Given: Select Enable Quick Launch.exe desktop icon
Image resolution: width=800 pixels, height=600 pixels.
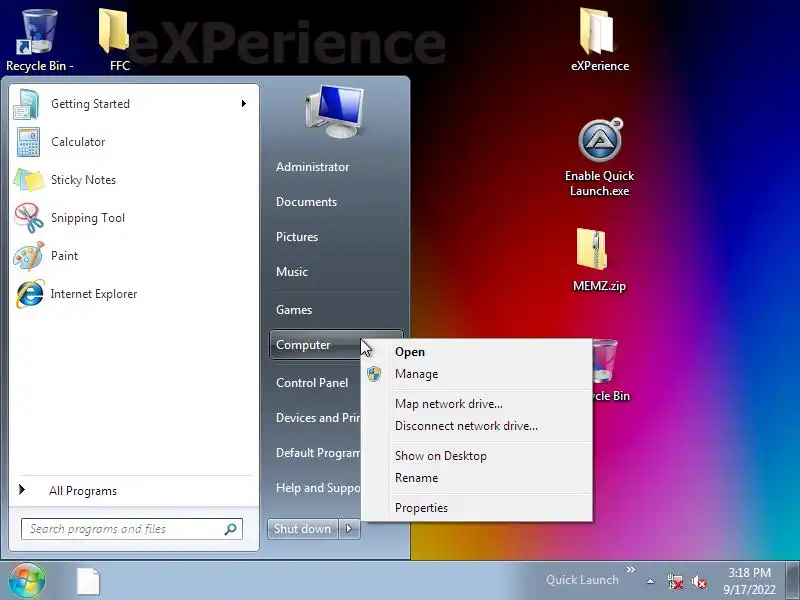Looking at the screenshot, I should pyautogui.click(x=599, y=157).
